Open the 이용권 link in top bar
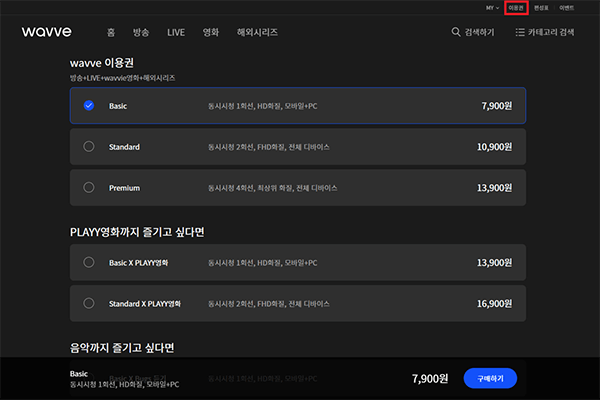The image size is (600, 400). pos(516,8)
